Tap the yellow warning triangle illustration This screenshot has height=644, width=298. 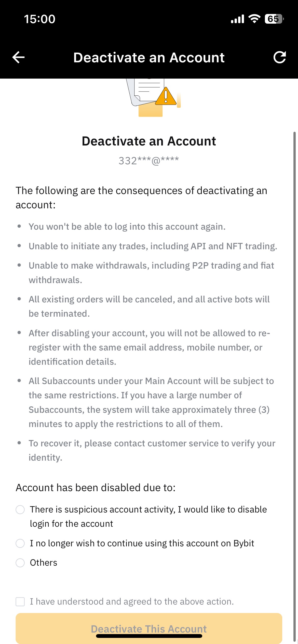coord(166,97)
